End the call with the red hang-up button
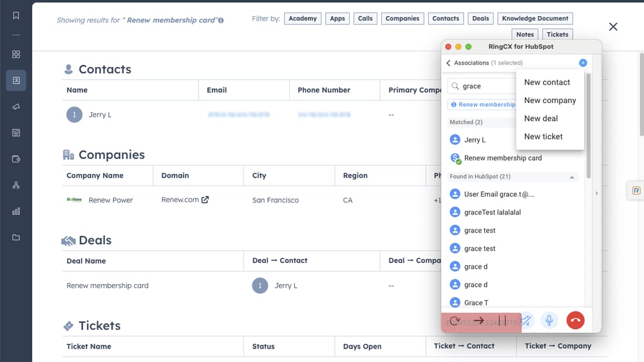 point(575,321)
